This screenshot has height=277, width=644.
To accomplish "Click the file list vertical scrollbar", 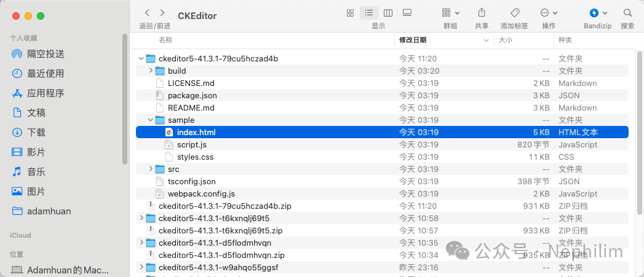I will [640, 133].
